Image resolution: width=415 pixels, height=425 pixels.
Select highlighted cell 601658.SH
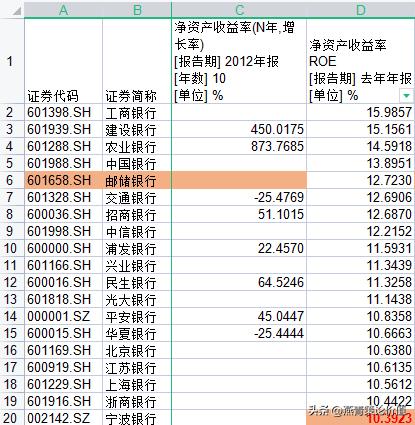63,180
